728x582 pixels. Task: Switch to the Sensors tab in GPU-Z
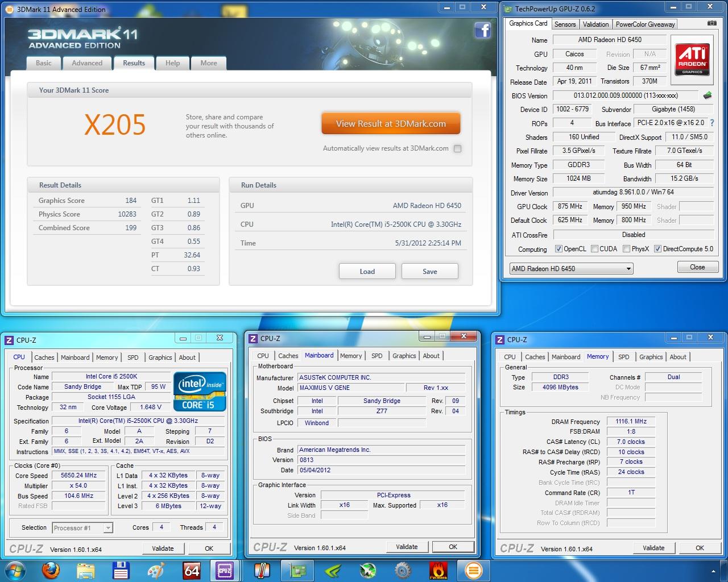(x=565, y=24)
